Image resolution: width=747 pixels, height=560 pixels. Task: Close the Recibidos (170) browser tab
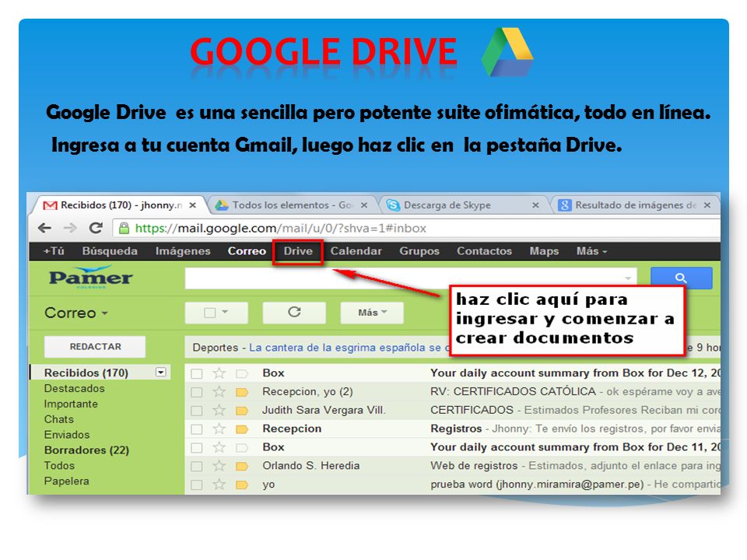coord(192,205)
